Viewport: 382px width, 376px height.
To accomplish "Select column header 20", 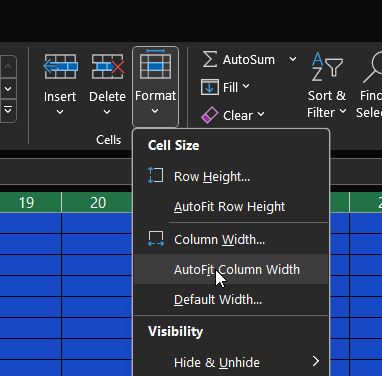I will pyautogui.click(x=98, y=202).
